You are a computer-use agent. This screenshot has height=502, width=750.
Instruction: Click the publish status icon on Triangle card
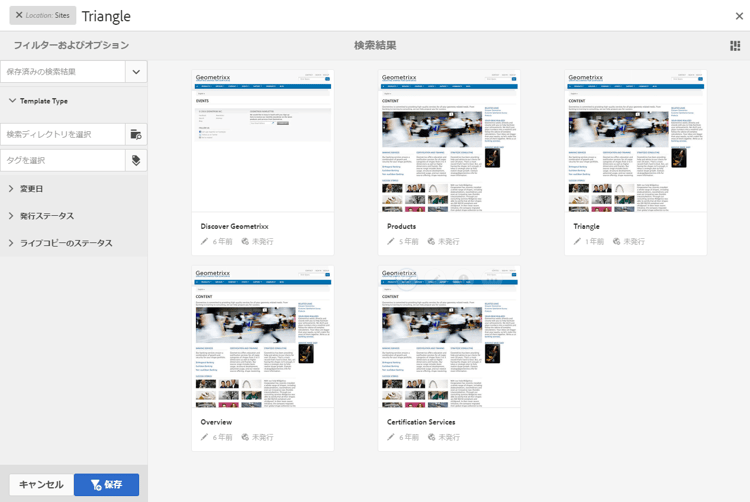coord(617,241)
